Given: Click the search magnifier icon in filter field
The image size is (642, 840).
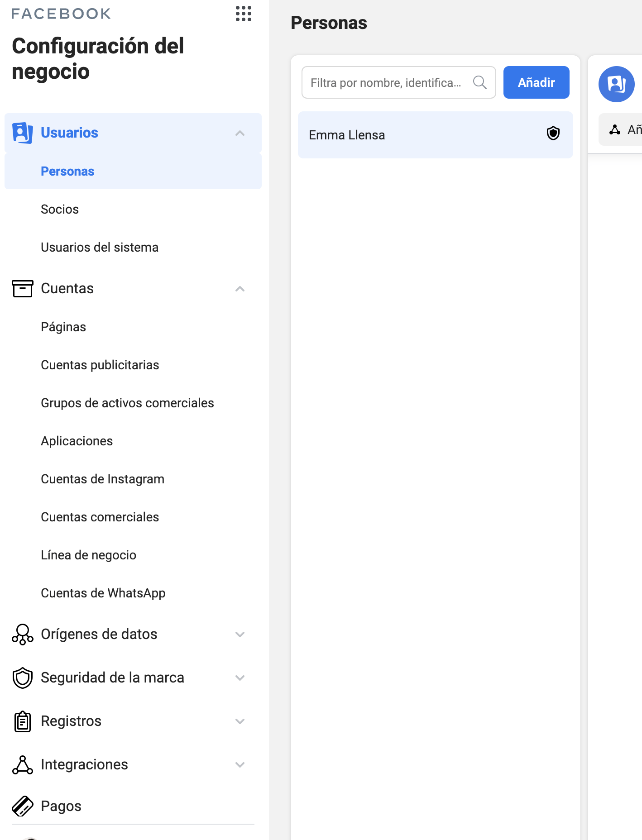Looking at the screenshot, I should (480, 82).
